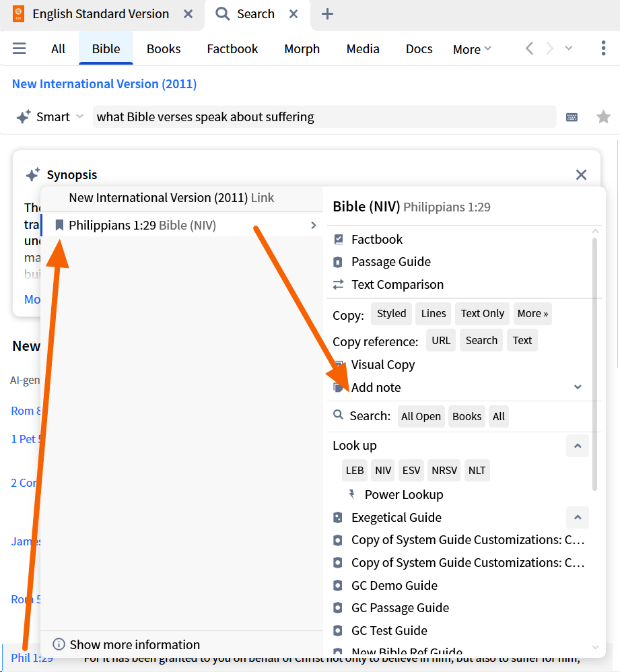
Task: Select Philippians 1:29 Bible (NIV) row
Action: pyautogui.click(x=182, y=225)
